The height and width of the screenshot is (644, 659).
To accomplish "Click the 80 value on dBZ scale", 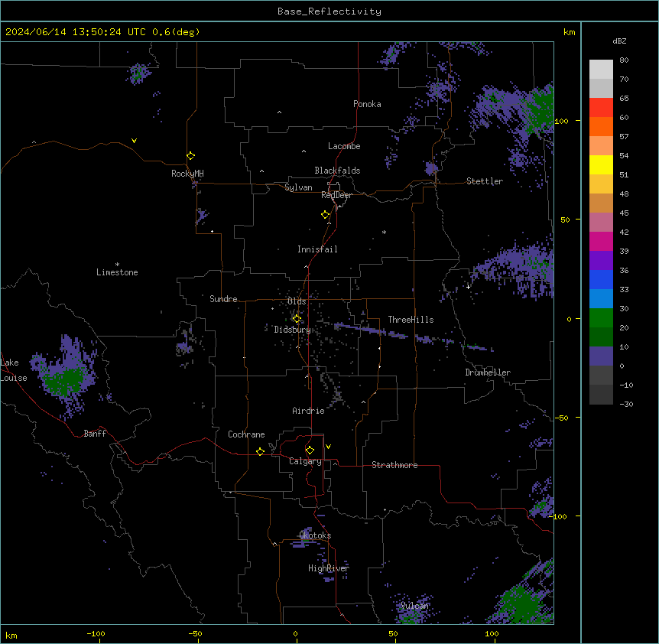I will [x=624, y=60].
